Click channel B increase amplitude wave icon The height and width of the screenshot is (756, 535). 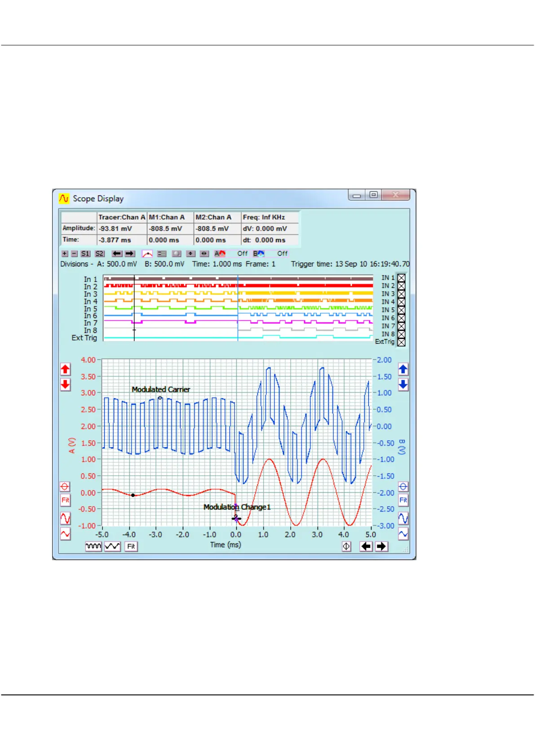coord(403,518)
